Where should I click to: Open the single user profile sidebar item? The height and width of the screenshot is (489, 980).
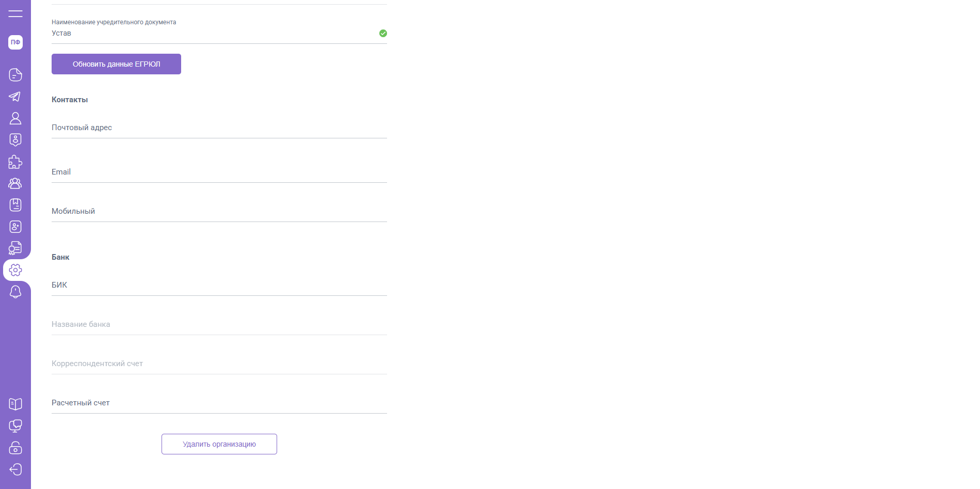pos(15,118)
